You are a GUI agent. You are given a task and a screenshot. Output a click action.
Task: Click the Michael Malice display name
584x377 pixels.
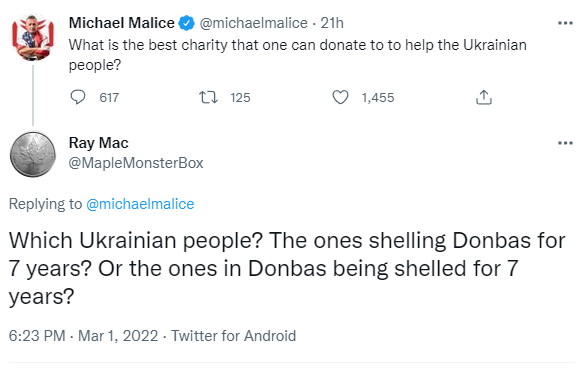click(x=122, y=23)
